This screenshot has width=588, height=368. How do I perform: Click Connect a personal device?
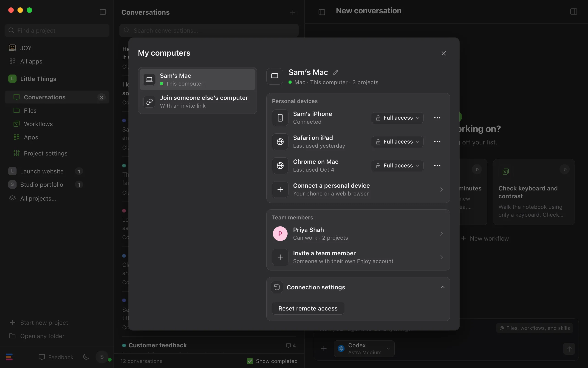tap(358, 189)
